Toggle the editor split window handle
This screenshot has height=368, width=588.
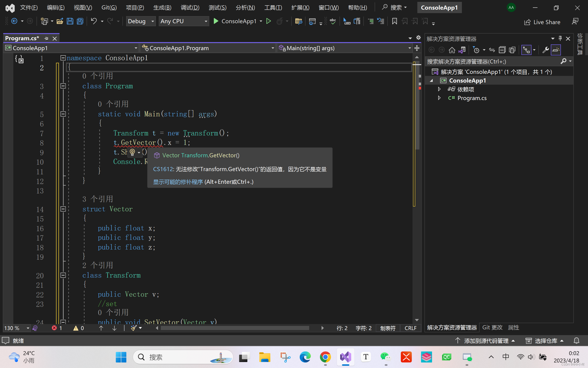coord(417,48)
